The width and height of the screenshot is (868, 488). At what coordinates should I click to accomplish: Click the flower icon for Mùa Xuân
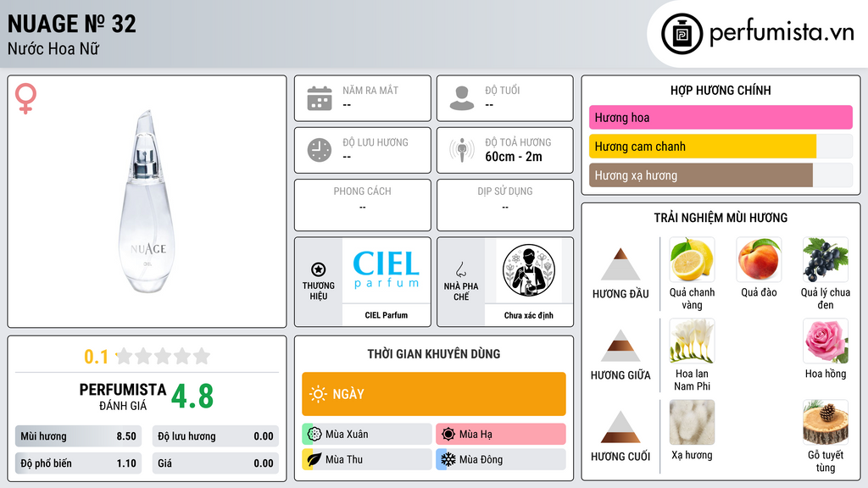[x=314, y=435]
